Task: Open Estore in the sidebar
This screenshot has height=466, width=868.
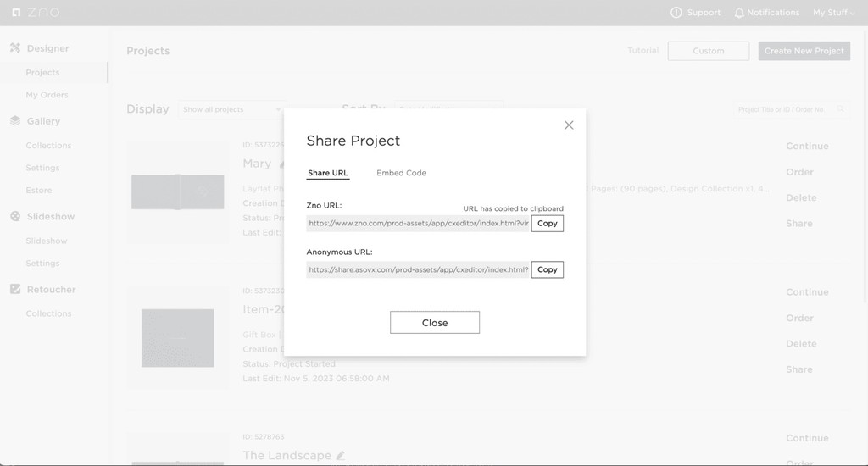Action: click(x=39, y=190)
